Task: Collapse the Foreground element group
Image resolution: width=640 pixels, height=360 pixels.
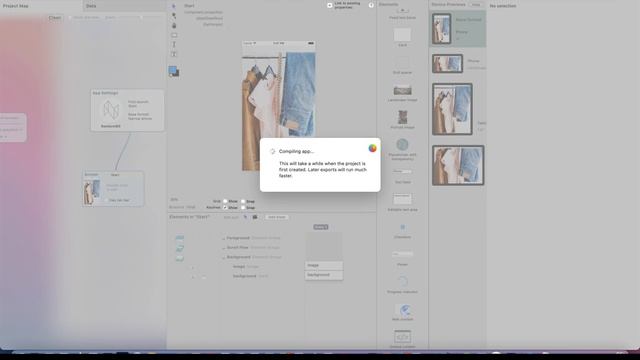Action: (x=223, y=238)
